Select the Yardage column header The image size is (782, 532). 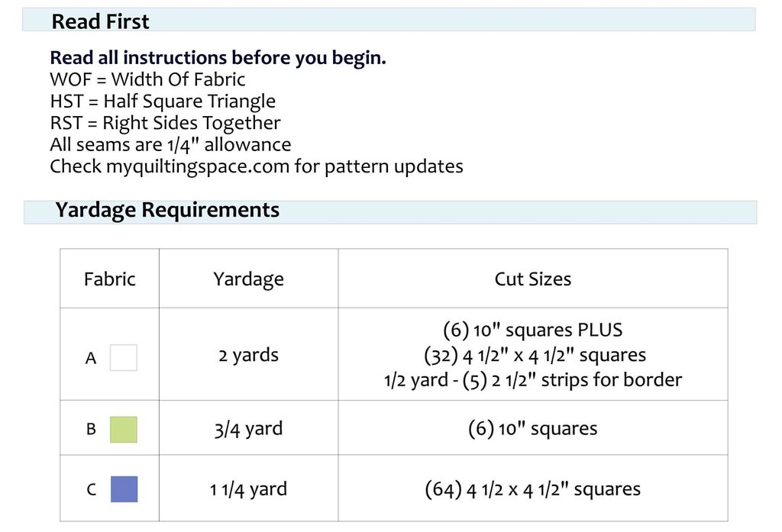click(248, 279)
